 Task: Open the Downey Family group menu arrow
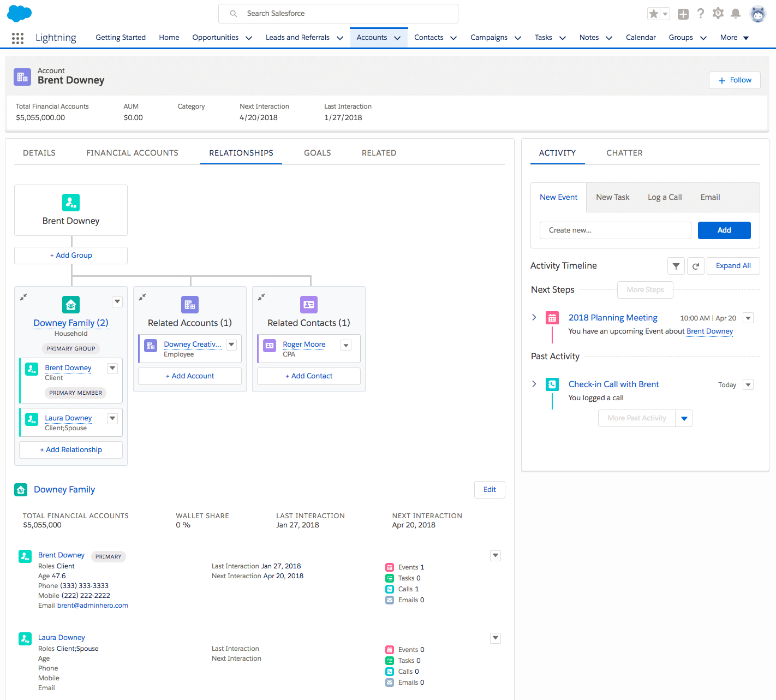tap(117, 301)
